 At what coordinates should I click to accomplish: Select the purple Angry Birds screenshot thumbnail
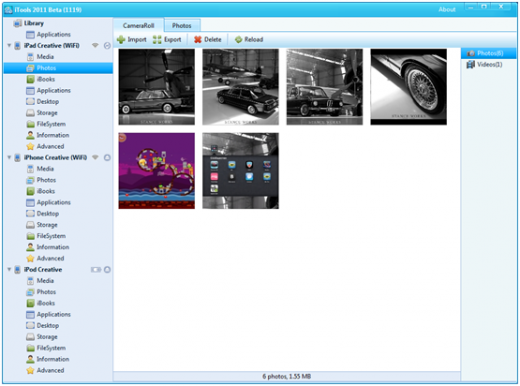pyautogui.click(x=157, y=171)
